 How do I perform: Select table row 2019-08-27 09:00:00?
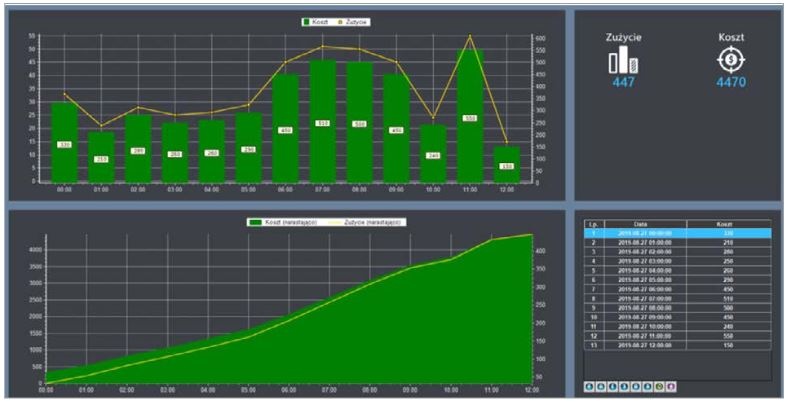click(x=677, y=318)
